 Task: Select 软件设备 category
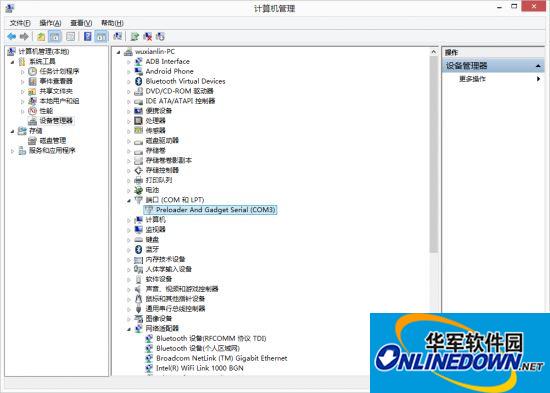coord(159,279)
